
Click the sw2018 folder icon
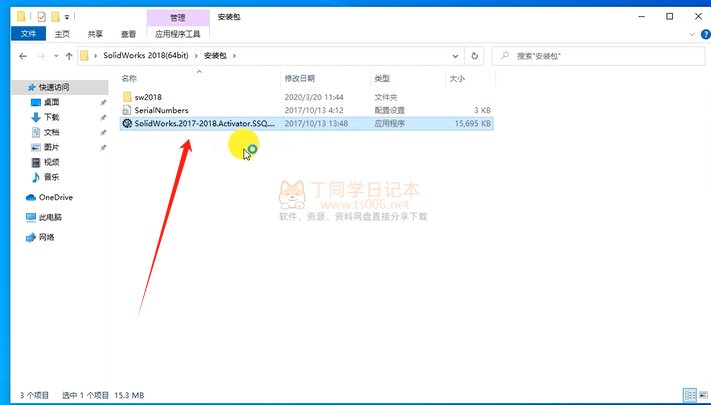[x=127, y=97]
